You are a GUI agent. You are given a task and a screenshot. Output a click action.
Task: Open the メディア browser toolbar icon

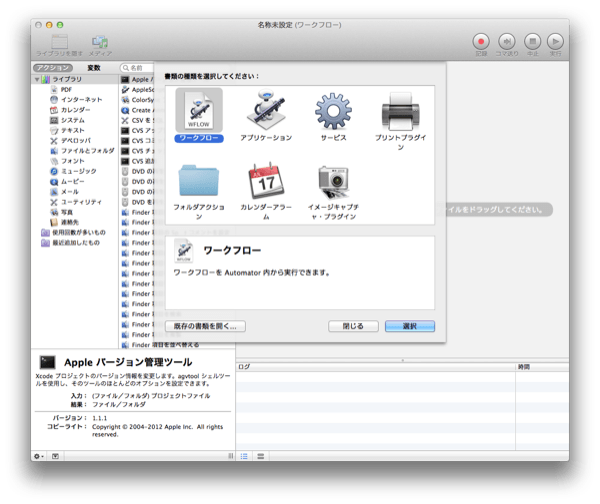pyautogui.click(x=100, y=41)
